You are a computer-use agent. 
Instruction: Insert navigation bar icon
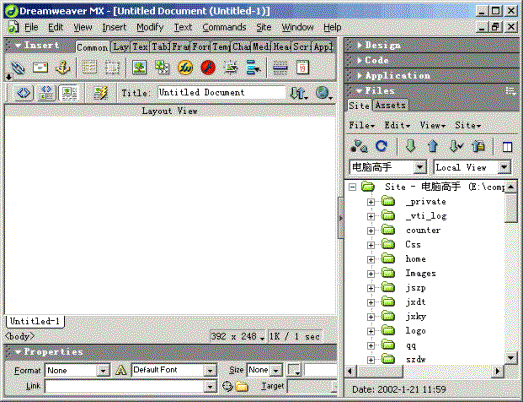click(x=253, y=68)
